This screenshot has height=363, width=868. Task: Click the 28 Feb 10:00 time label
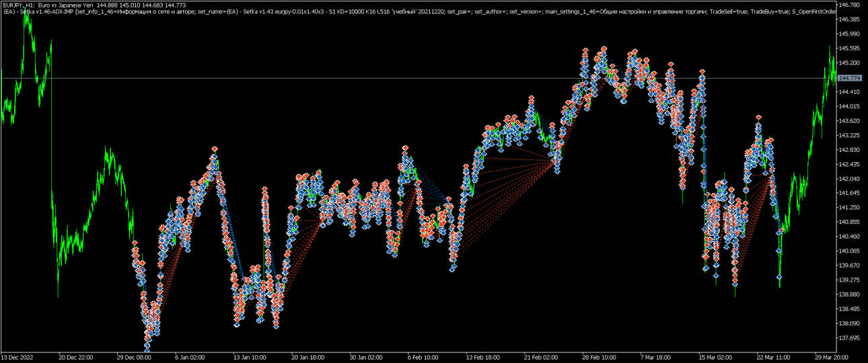pyautogui.click(x=598, y=358)
